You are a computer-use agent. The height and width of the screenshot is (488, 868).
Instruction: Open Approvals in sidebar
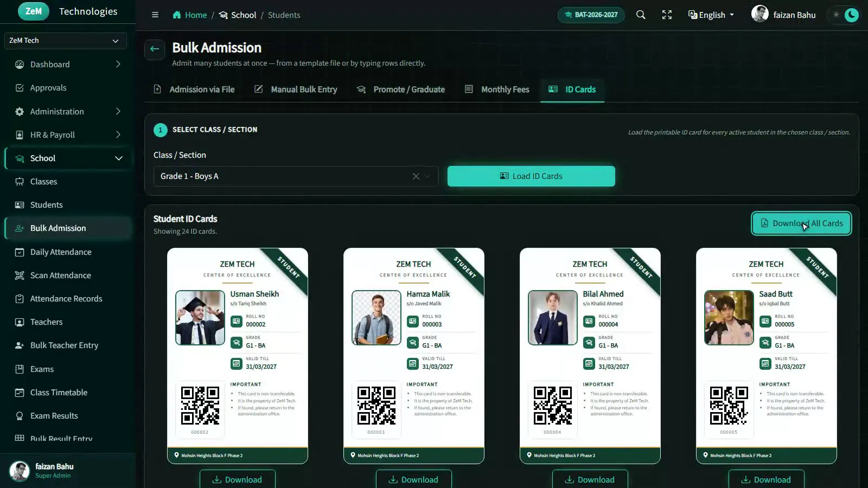pos(68,88)
